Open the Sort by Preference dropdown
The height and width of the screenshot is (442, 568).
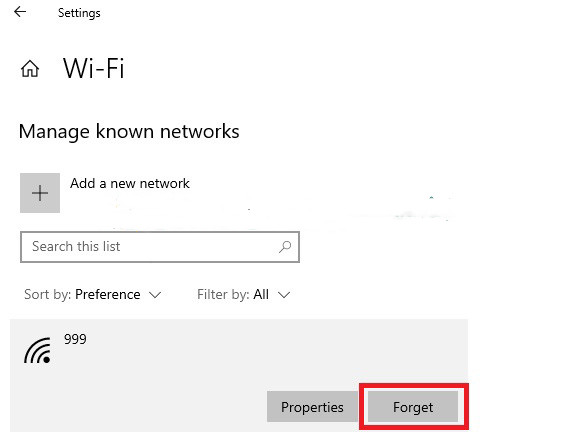(x=93, y=295)
